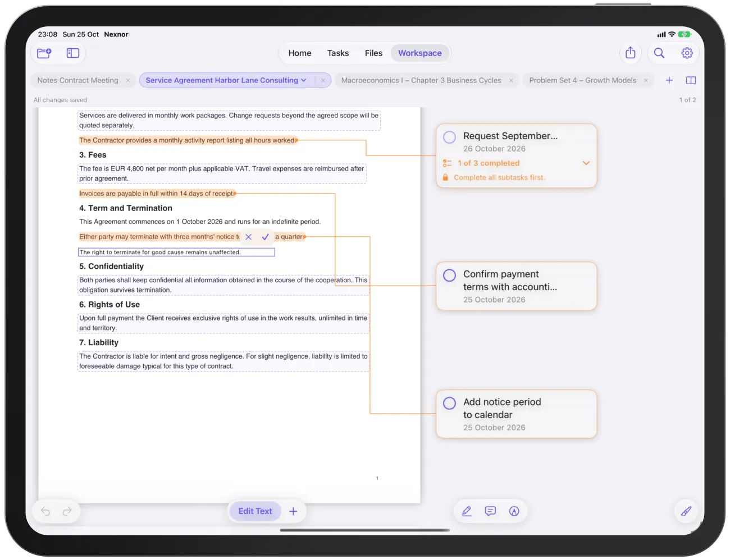Mark Confirm payment terms task complete
The height and width of the screenshot is (560, 730).
click(x=449, y=276)
